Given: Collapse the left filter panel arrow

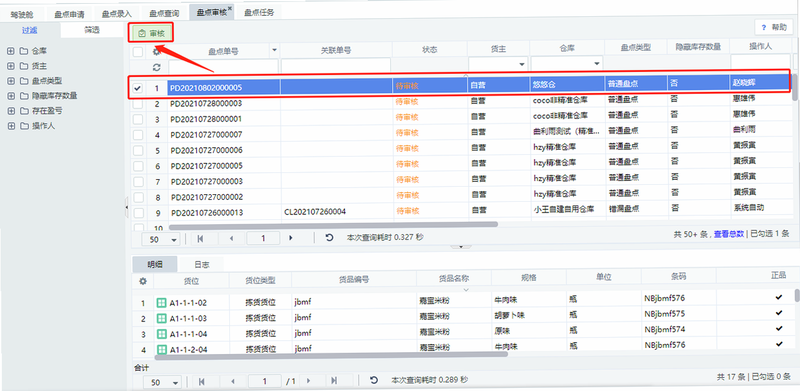Looking at the screenshot, I should click(x=127, y=207).
